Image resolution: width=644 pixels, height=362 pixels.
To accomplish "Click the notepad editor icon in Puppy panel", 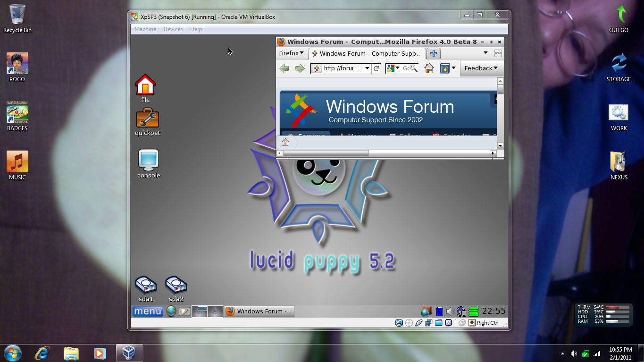I will pyautogui.click(x=184, y=311).
